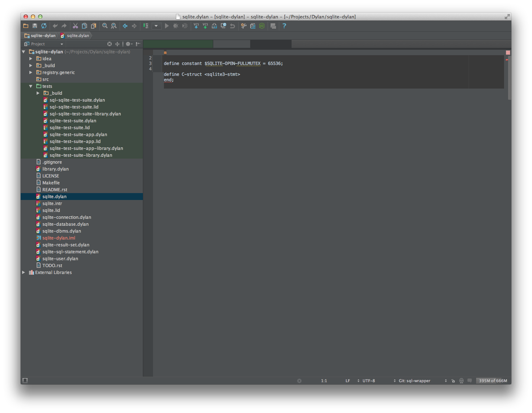The height and width of the screenshot is (413, 532).
Task: Click the Redo arrow icon
Action: point(64,26)
